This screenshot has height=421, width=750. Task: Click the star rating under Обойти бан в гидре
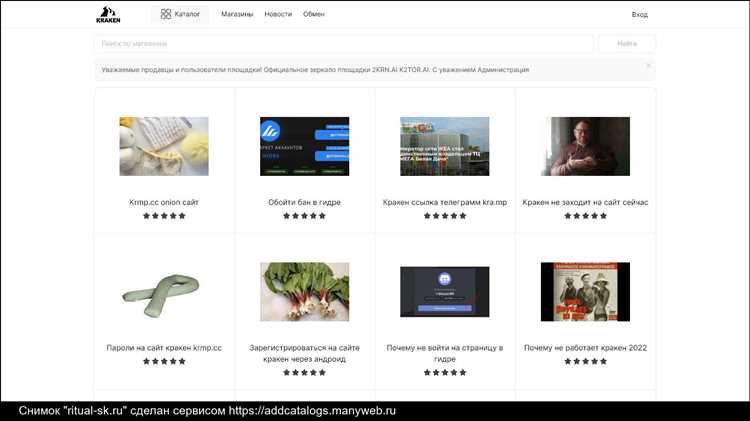pyautogui.click(x=304, y=216)
